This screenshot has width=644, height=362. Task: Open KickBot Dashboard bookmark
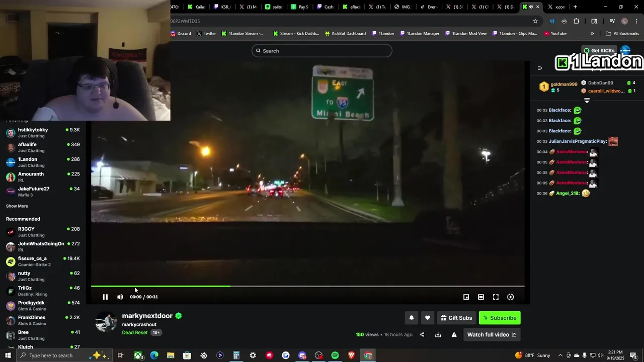[345, 34]
